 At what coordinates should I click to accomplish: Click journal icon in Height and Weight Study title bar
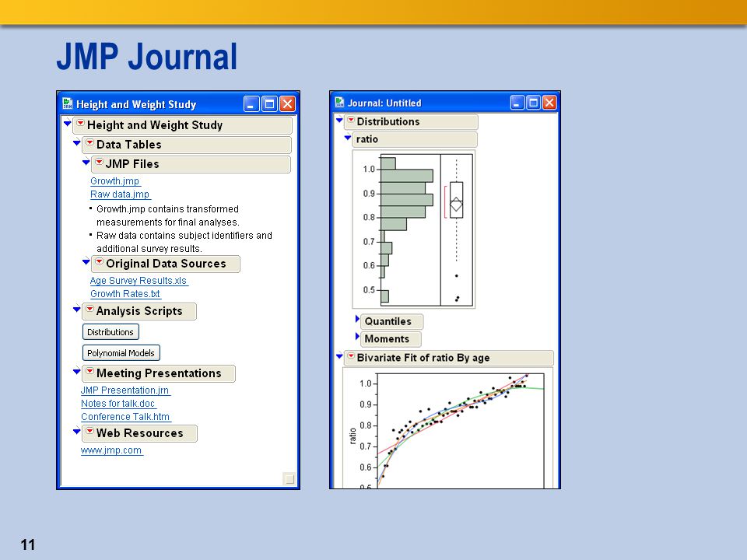[68, 103]
